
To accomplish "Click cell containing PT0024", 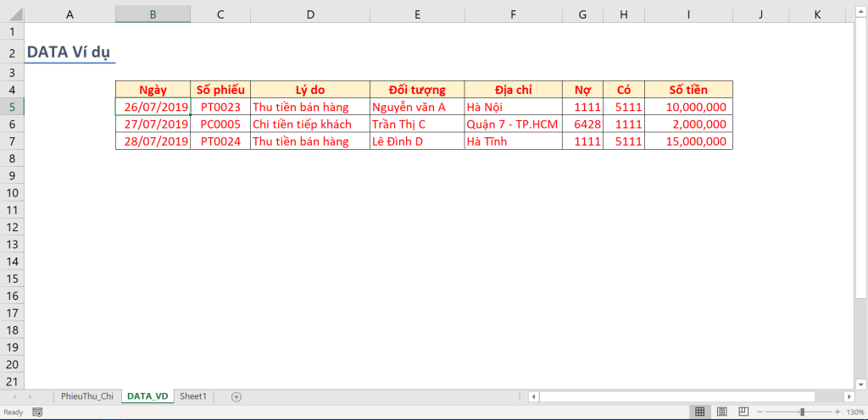I will point(220,141).
